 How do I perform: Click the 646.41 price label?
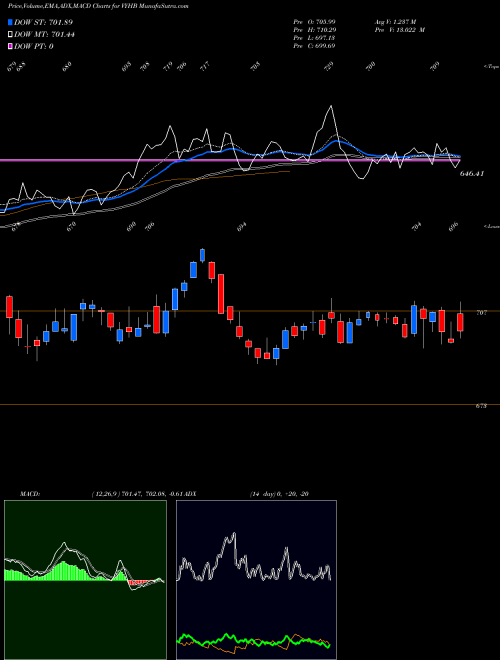(x=472, y=173)
